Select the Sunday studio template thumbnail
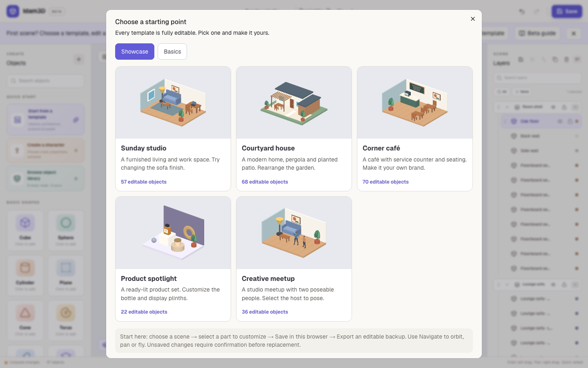588x368 pixels. pyautogui.click(x=173, y=103)
